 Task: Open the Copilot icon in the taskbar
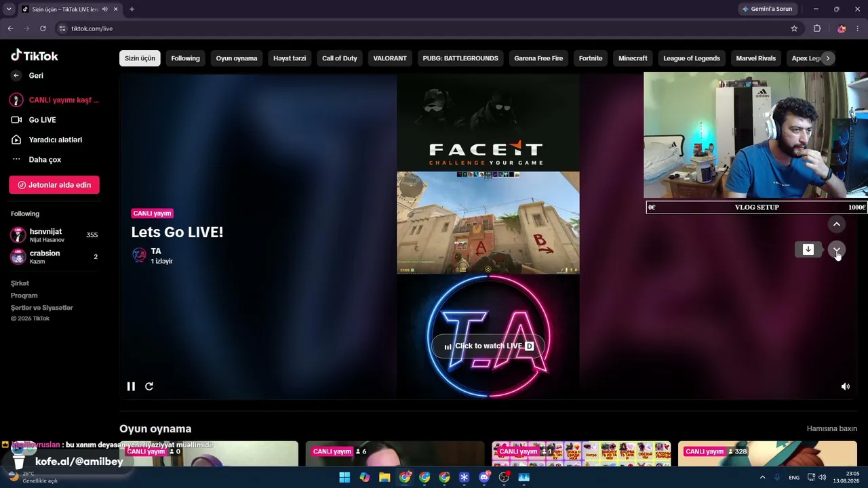pos(365,477)
